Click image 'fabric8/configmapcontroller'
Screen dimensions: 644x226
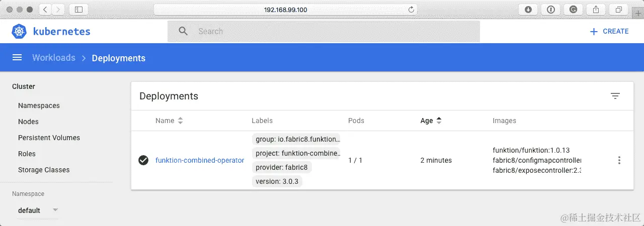(537, 160)
